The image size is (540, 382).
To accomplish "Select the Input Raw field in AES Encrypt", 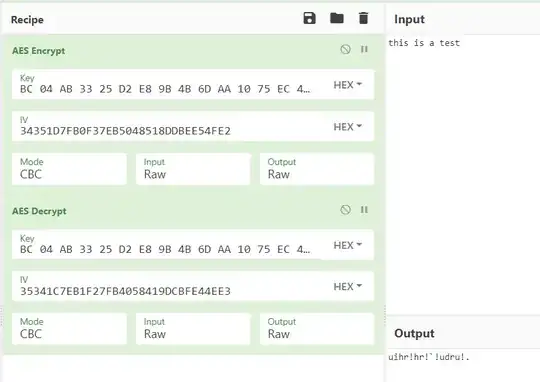I will click(x=193, y=169).
